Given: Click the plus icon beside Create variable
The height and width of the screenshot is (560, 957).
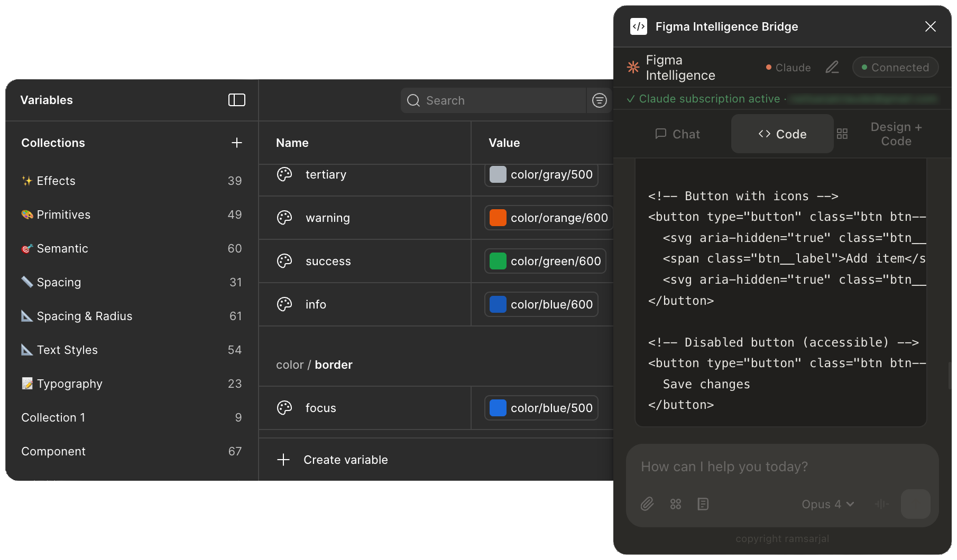Looking at the screenshot, I should (283, 460).
